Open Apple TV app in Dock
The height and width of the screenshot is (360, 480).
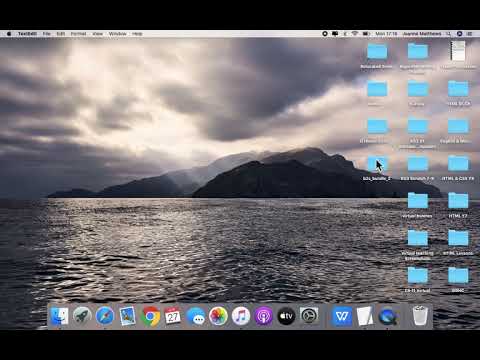[286, 316]
